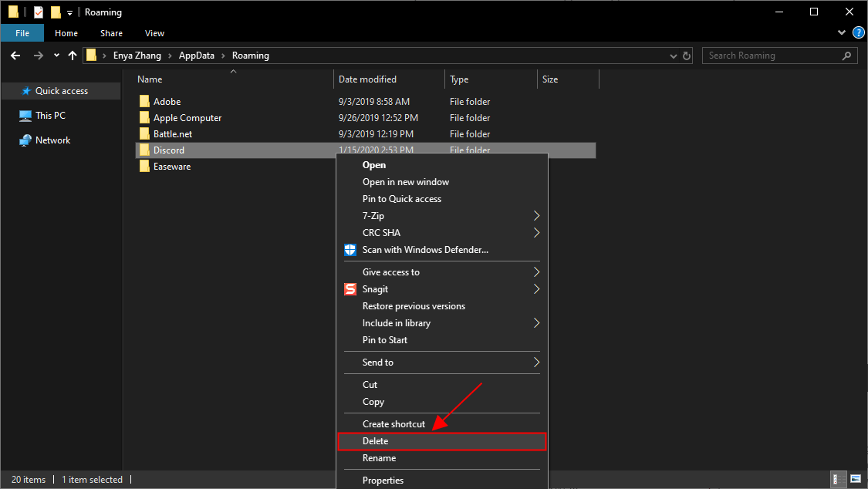The image size is (868, 489).
Task: Click the Up one level arrow
Action: pyautogui.click(x=73, y=56)
